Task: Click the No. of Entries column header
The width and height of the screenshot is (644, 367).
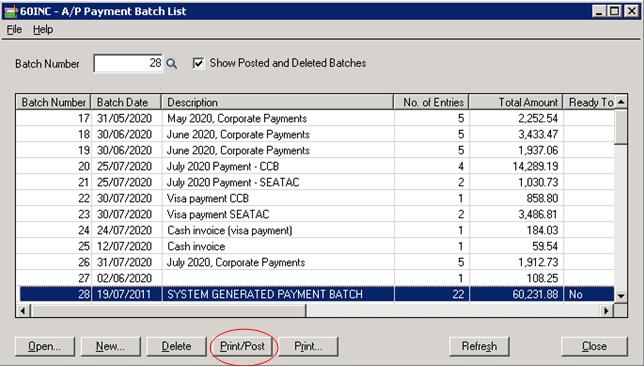Action: click(x=432, y=102)
